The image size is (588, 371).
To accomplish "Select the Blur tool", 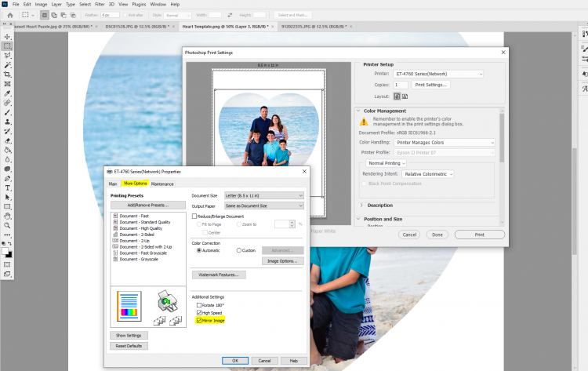I will (7, 159).
